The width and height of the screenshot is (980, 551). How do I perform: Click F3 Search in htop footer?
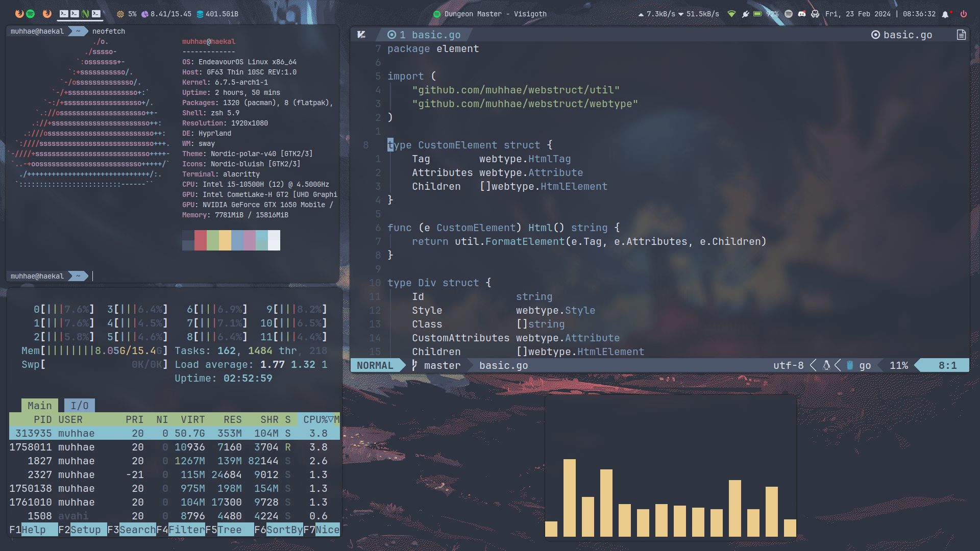pos(131,530)
